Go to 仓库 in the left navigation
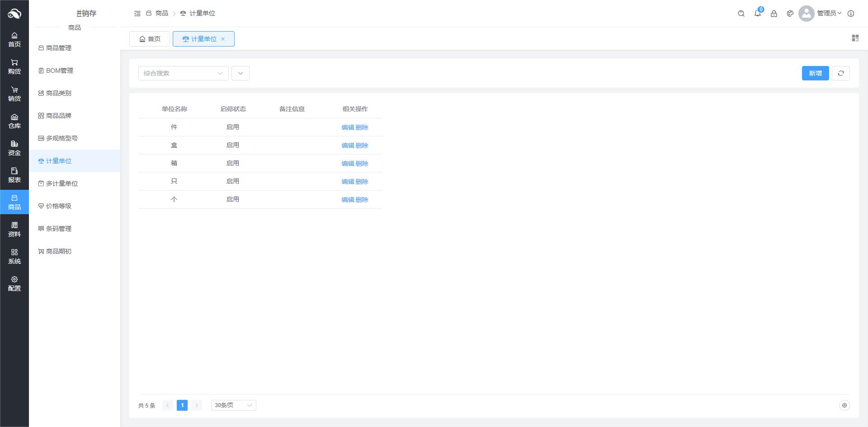This screenshot has width=868, height=427. coord(14,121)
